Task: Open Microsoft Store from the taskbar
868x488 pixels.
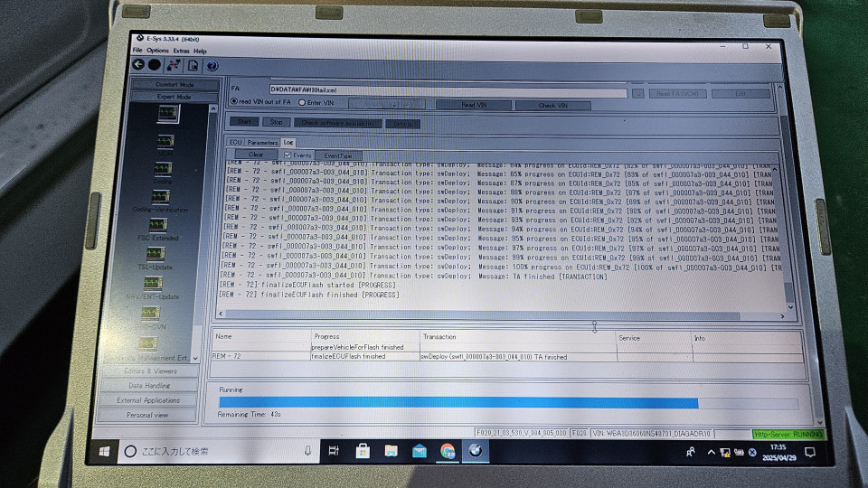Action: [363, 452]
